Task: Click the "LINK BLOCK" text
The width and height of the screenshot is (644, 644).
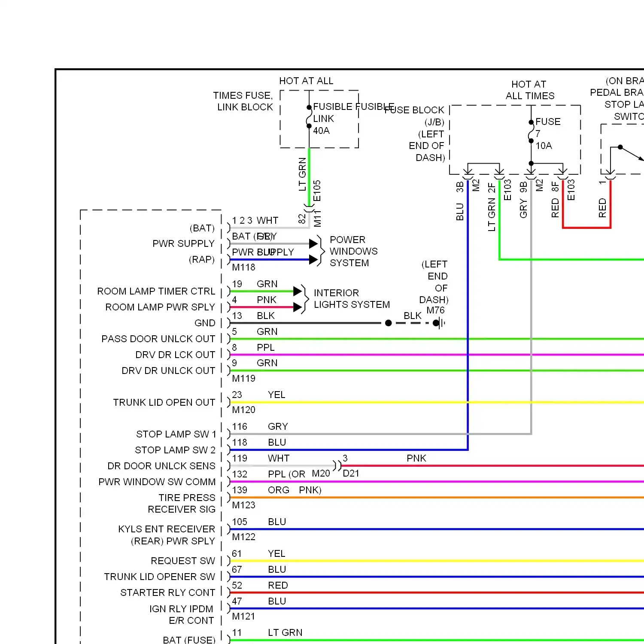Action: (245, 107)
